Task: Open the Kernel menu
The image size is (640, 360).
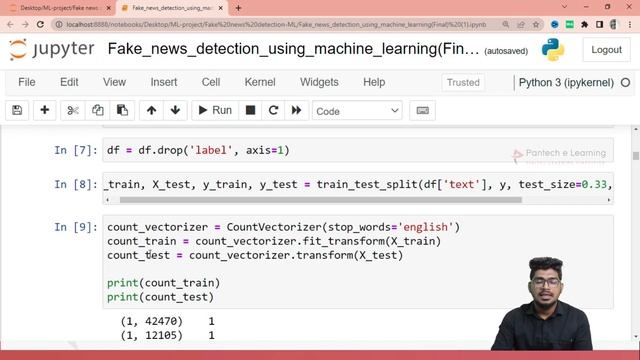Action: click(x=260, y=82)
